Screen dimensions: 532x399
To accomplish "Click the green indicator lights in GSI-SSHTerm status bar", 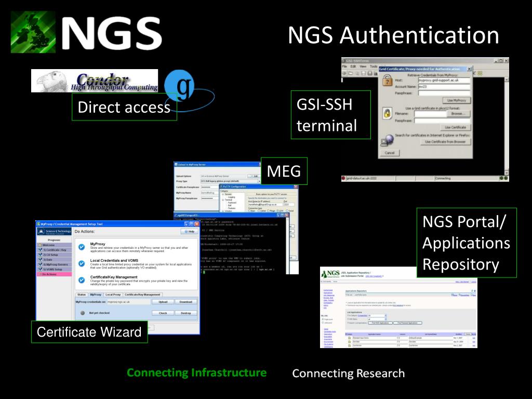I will (503, 178).
